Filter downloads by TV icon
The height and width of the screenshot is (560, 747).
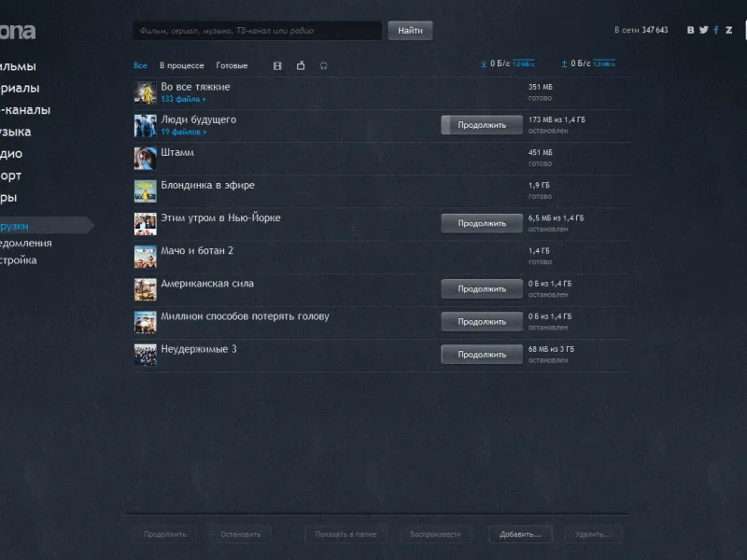pos(301,66)
